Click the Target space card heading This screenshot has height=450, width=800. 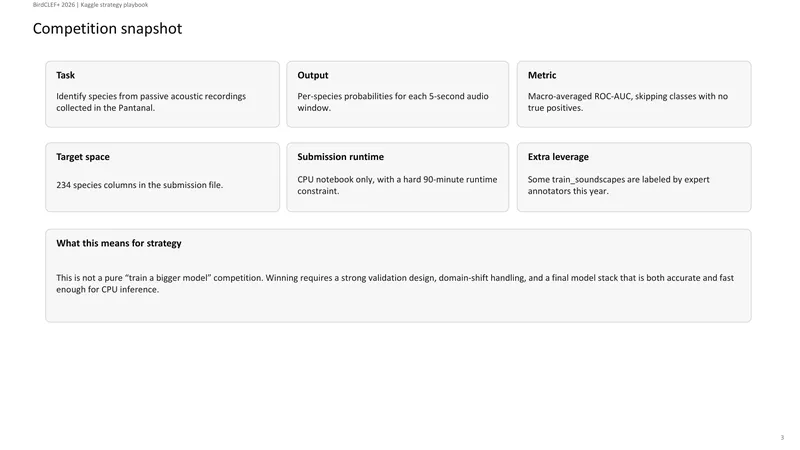pos(83,157)
